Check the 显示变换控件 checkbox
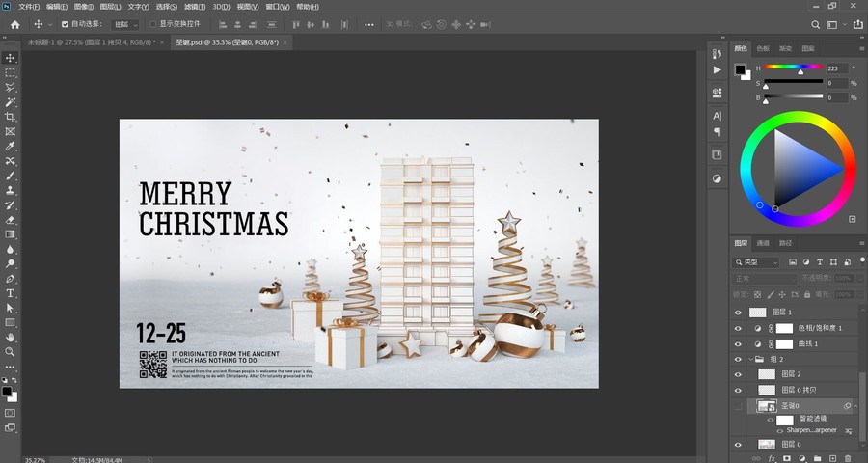Image resolution: width=868 pixels, height=463 pixels. (153, 24)
